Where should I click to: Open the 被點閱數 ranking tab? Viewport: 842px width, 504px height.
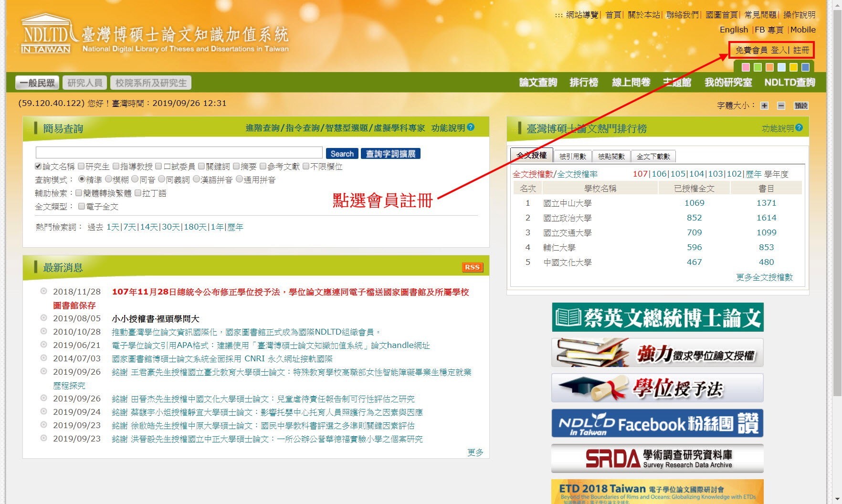[611, 156]
